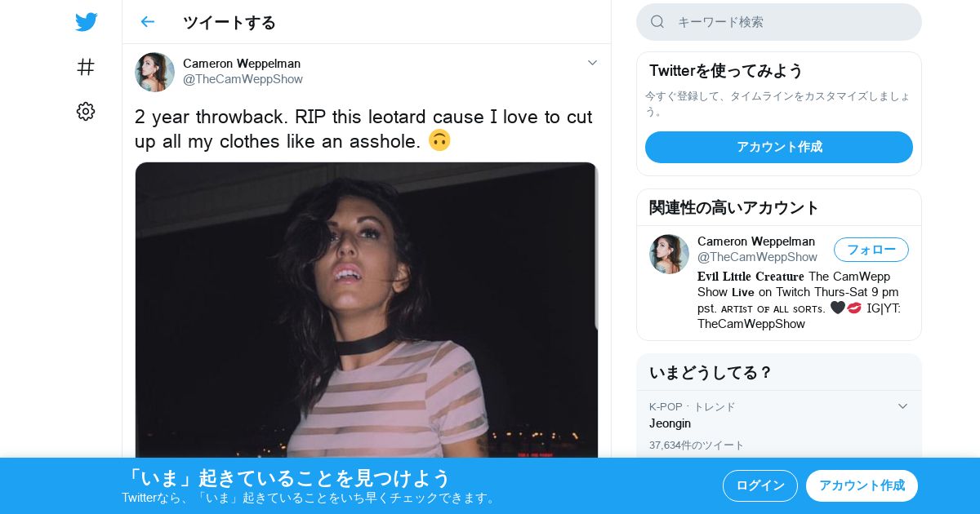Click the アカウント作成 button in signup panel
The width and height of the screenshot is (980, 514).
coord(779,147)
